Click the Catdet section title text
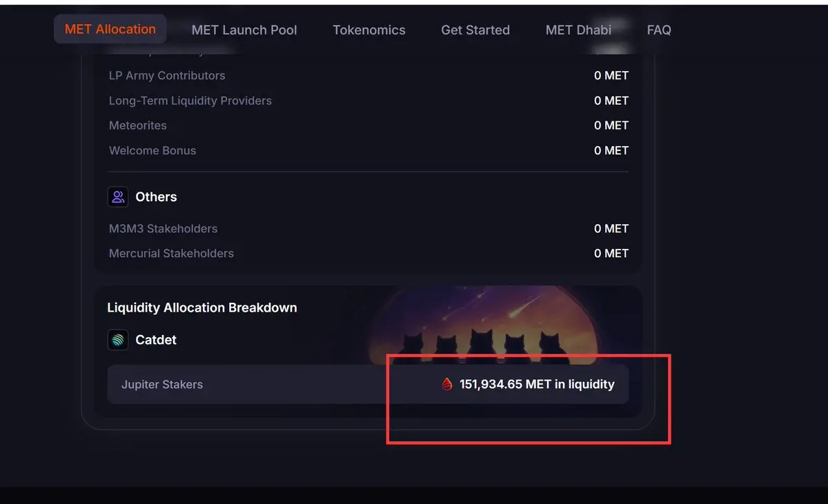The height and width of the screenshot is (504, 828). click(156, 340)
